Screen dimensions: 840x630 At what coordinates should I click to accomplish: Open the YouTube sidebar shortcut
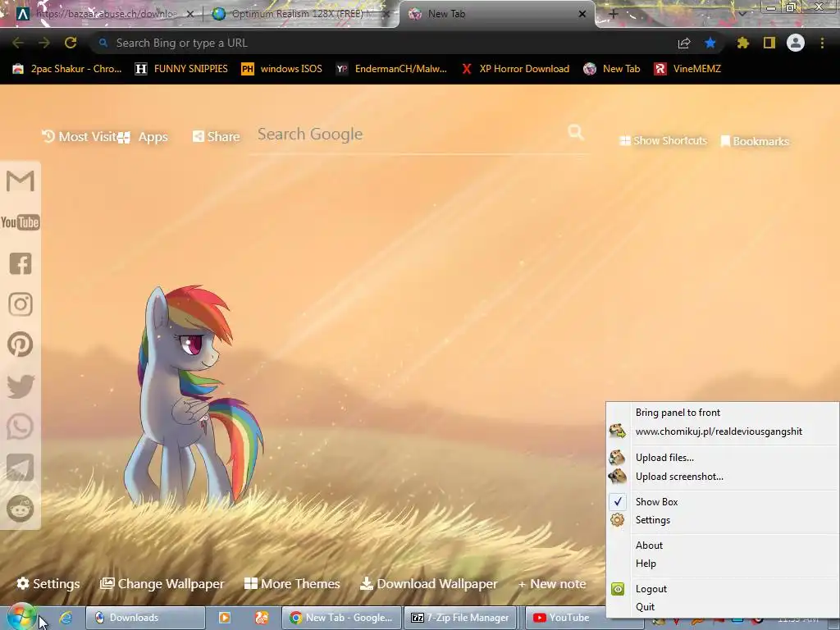tap(21, 221)
